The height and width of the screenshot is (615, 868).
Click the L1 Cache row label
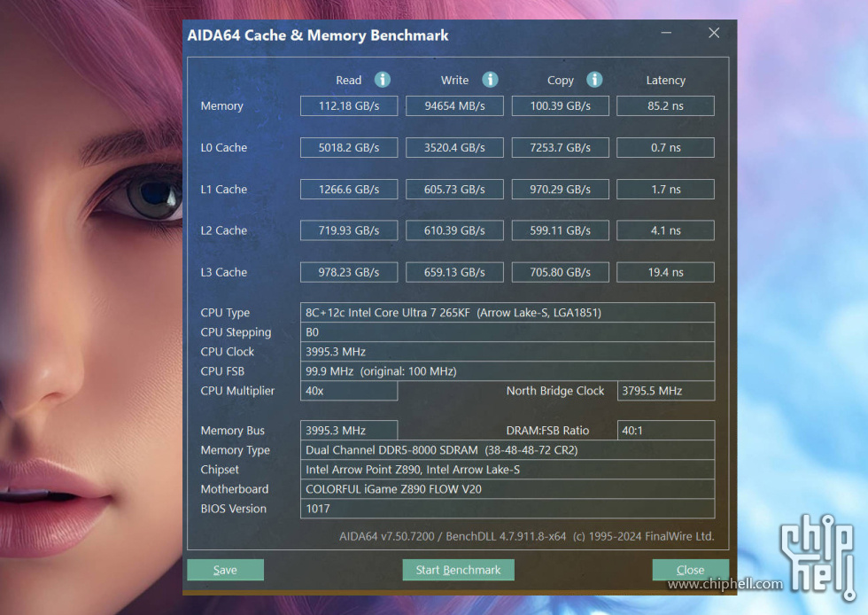[x=223, y=189]
